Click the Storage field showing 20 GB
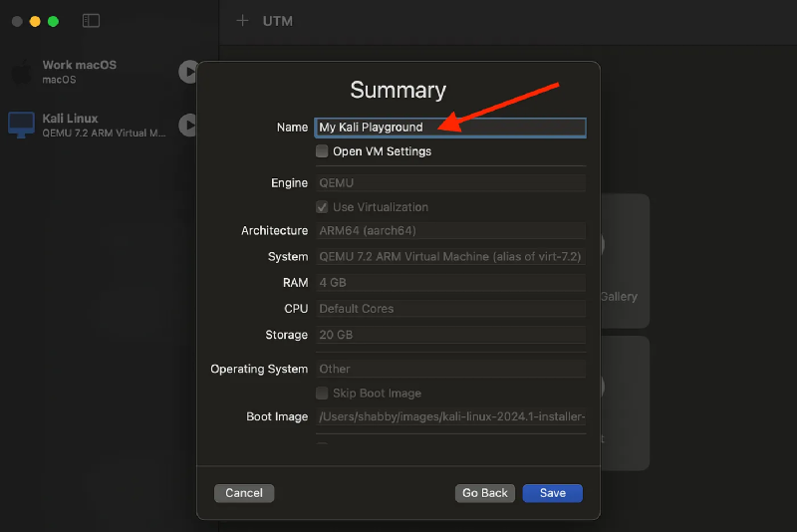 450,335
